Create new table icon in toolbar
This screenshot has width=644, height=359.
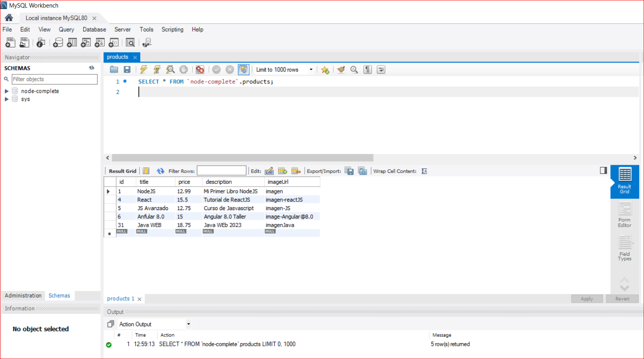click(x=72, y=42)
